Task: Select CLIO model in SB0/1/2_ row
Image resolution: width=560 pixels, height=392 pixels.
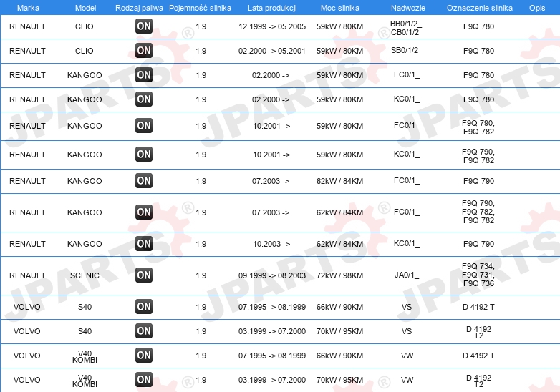Action: tap(85, 51)
